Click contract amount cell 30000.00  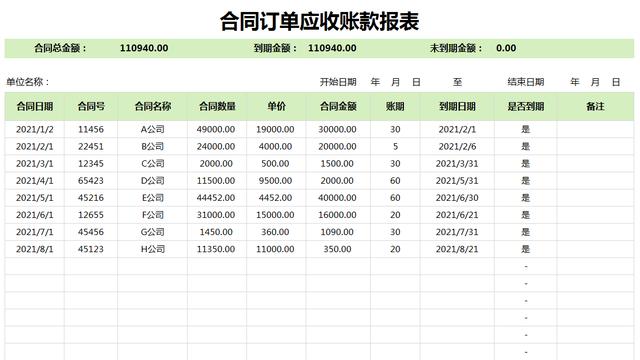coord(338,129)
